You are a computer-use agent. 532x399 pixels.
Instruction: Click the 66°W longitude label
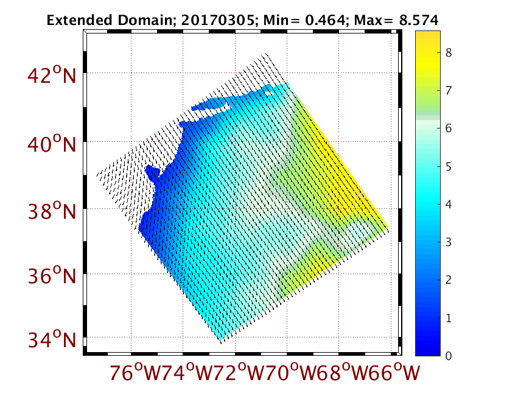click(394, 373)
